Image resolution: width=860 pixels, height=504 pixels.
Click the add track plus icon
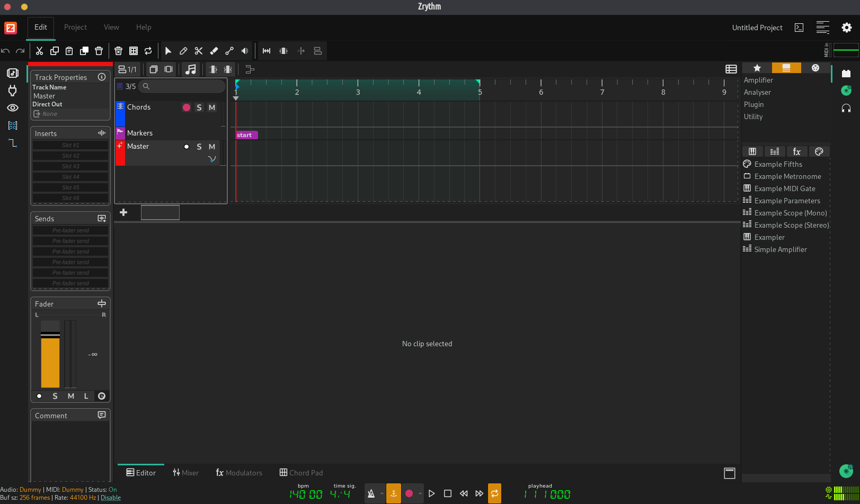tap(123, 212)
